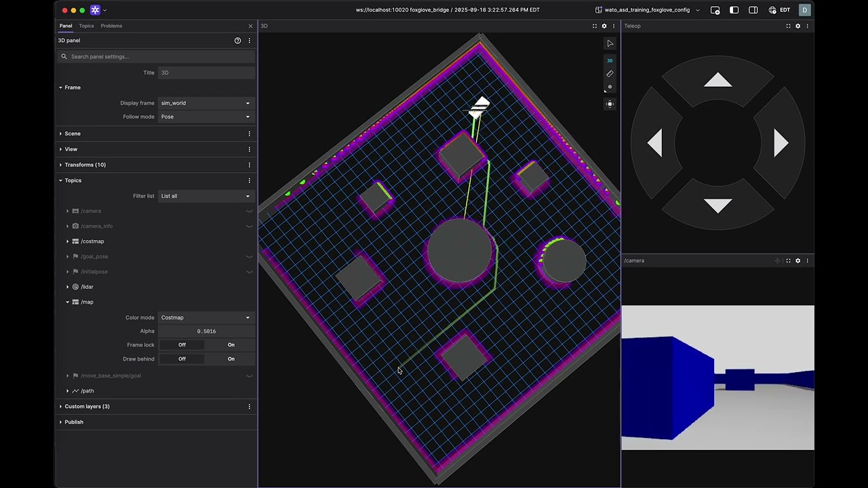Collapse the Frame section
Screen dimensions: 868x488
(x=60, y=87)
